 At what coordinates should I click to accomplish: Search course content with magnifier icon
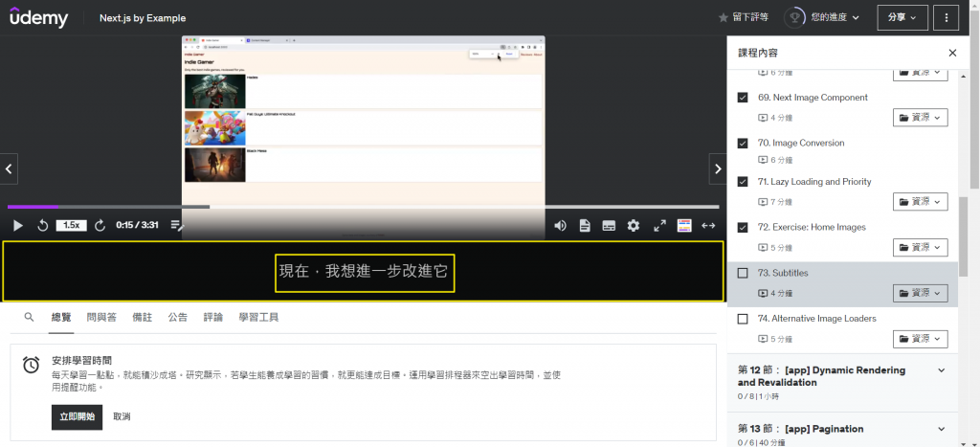tap(29, 317)
